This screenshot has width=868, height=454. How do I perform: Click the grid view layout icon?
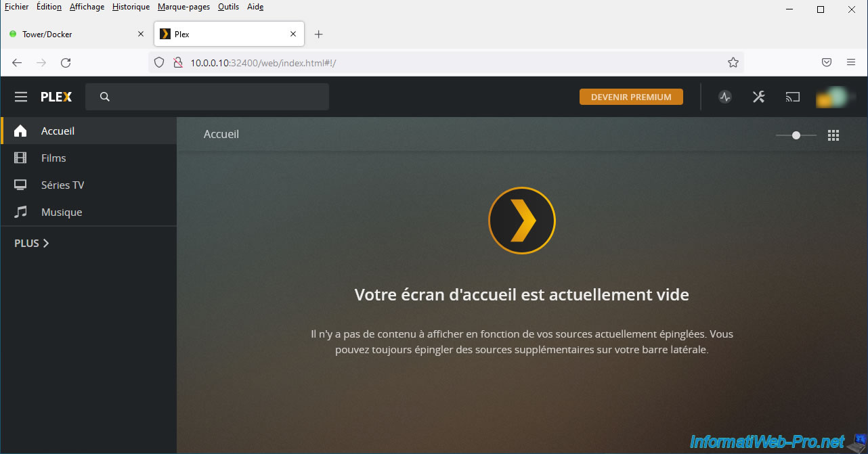[x=833, y=135]
